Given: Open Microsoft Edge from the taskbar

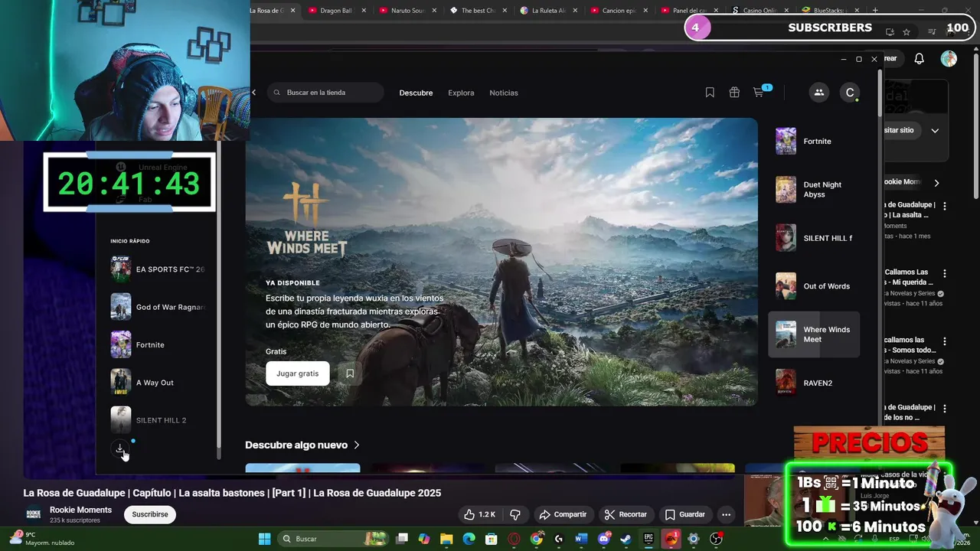Looking at the screenshot, I should (469, 539).
